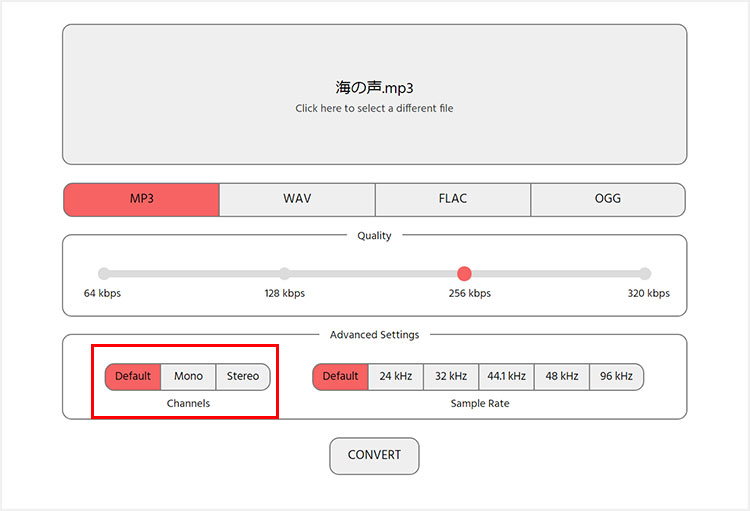Click the 256 kbps quality slider handle
The height and width of the screenshot is (511, 750).
(464, 274)
